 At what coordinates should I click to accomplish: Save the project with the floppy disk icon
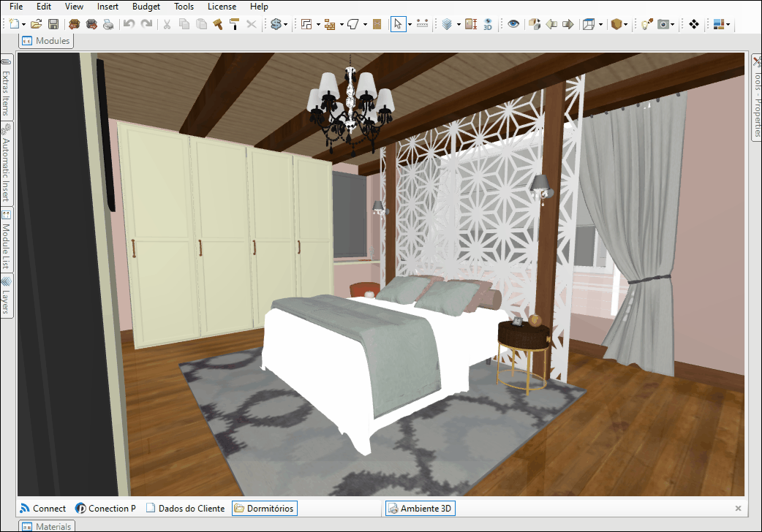point(53,24)
